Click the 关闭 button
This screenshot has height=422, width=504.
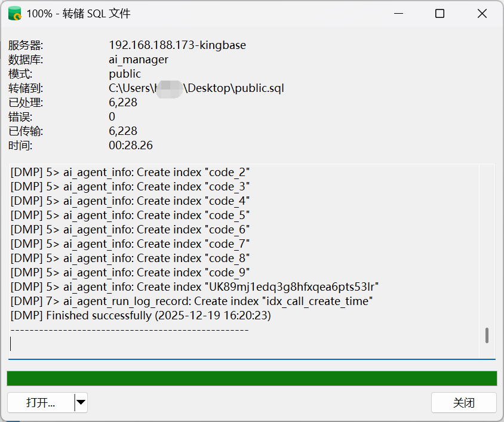464,402
